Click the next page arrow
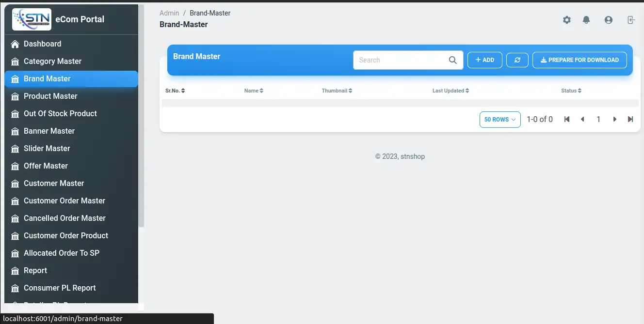 (614, 119)
